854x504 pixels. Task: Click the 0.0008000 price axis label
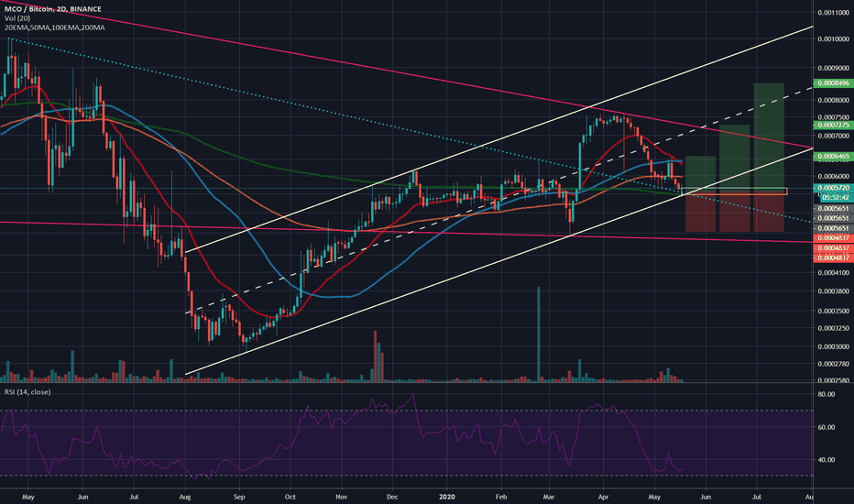[x=833, y=100]
